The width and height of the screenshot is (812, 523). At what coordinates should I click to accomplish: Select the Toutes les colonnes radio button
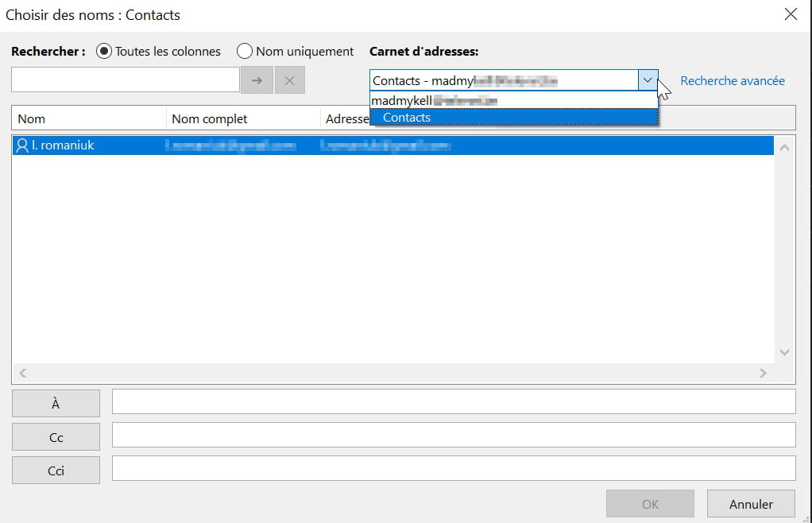103,51
